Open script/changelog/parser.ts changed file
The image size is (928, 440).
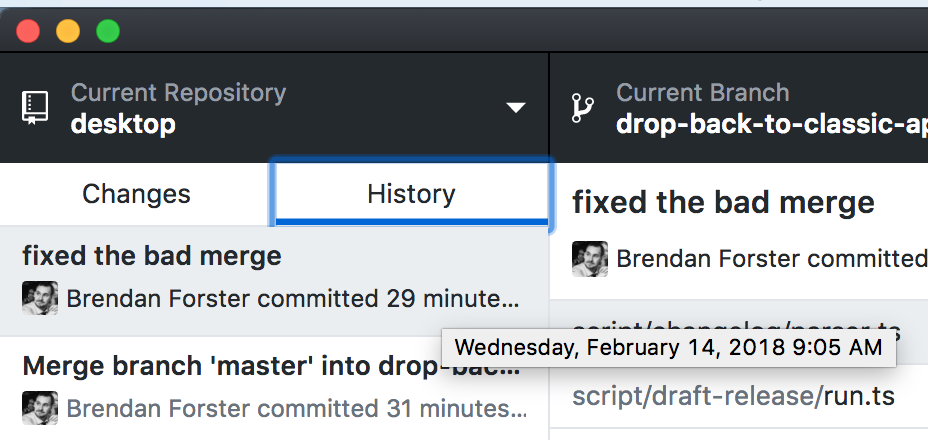pos(739,332)
